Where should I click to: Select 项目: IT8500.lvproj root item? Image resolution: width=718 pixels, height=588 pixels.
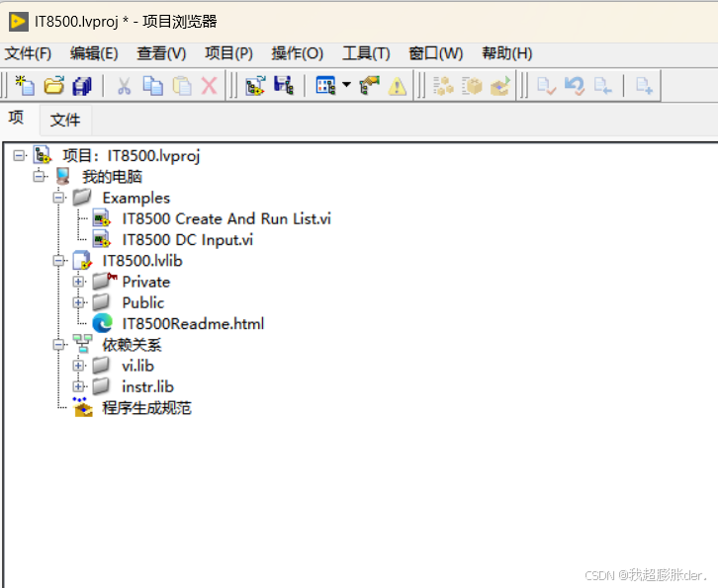pos(132,155)
